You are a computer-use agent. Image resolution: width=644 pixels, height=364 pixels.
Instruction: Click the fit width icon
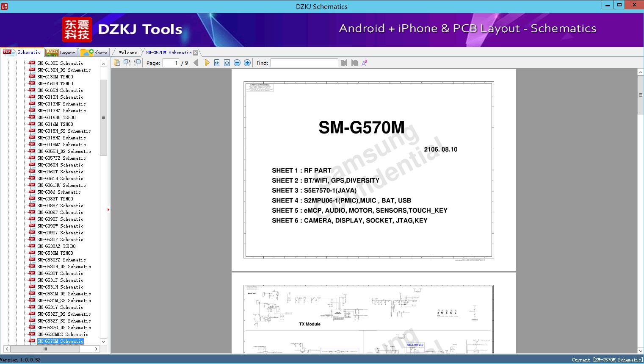[217, 63]
